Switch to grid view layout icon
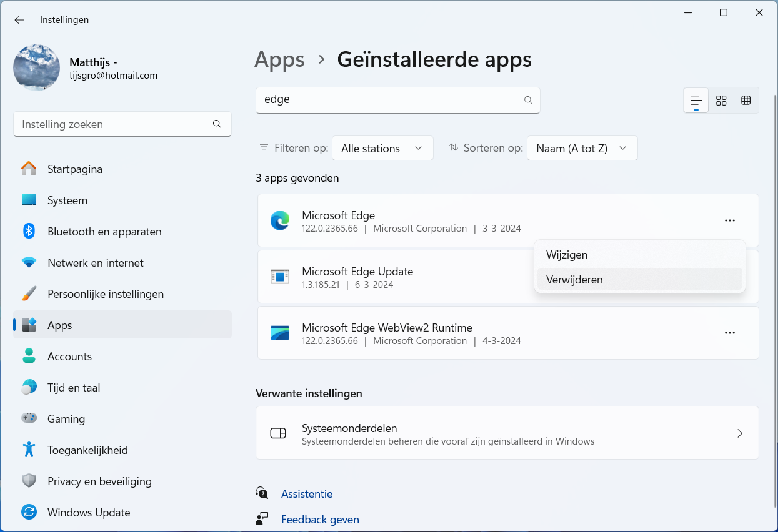Viewport: 778px width, 532px height. (721, 101)
